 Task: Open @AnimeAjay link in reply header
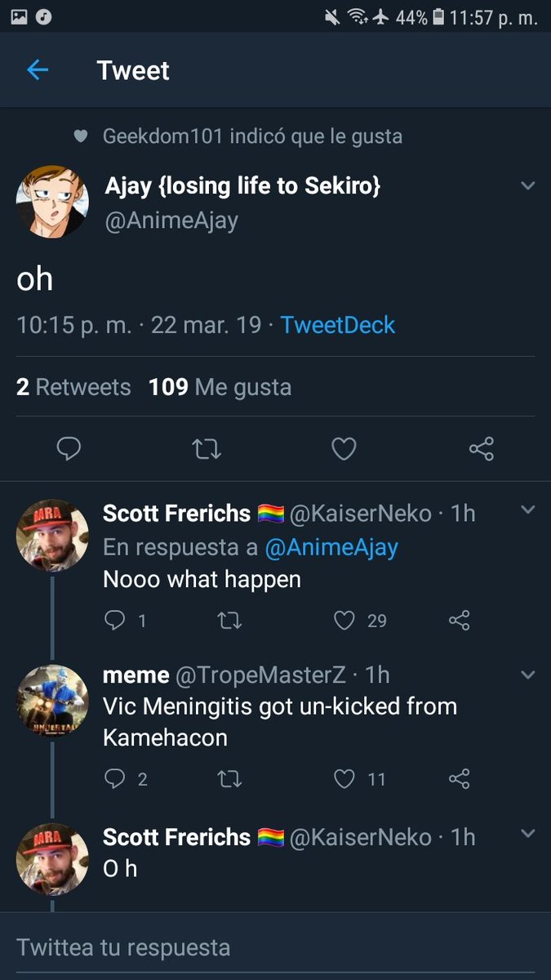pyautogui.click(x=332, y=547)
